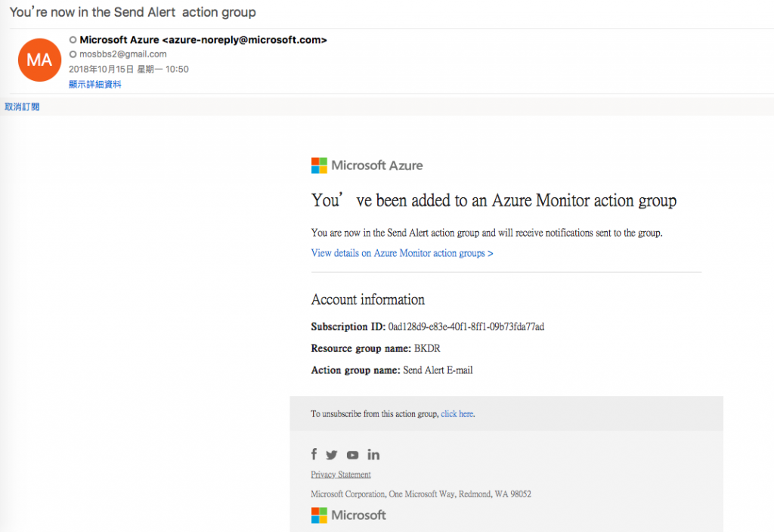Select the Subscription ID value
This screenshot has height=532, width=774.
[x=466, y=326]
